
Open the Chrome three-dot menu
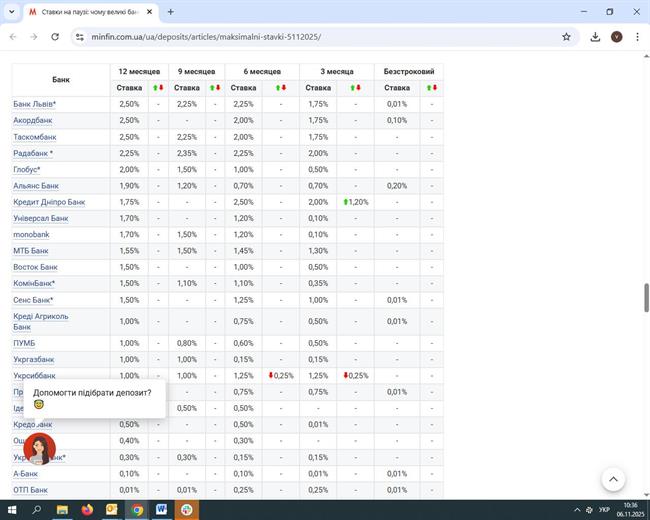[x=637, y=37]
